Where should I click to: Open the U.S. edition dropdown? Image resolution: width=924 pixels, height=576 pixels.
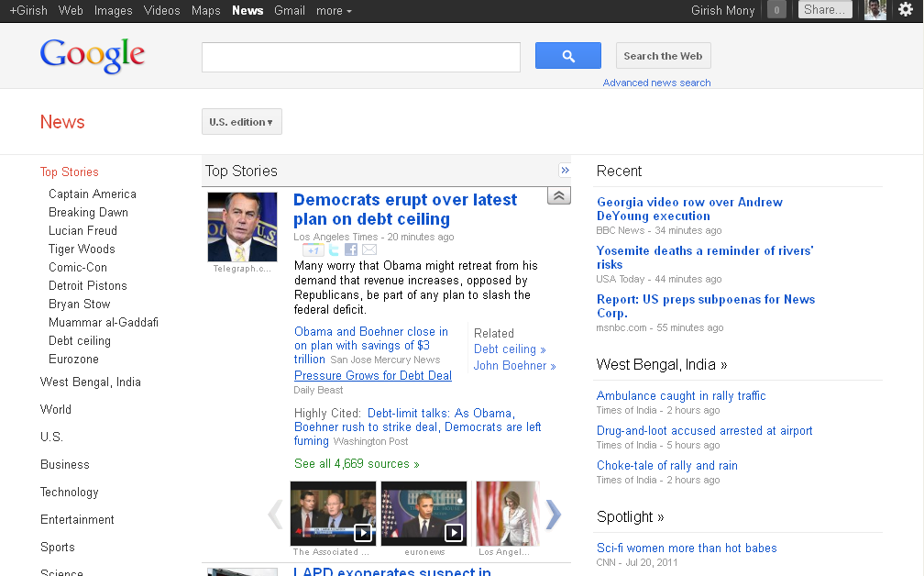[x=241, y=122]
